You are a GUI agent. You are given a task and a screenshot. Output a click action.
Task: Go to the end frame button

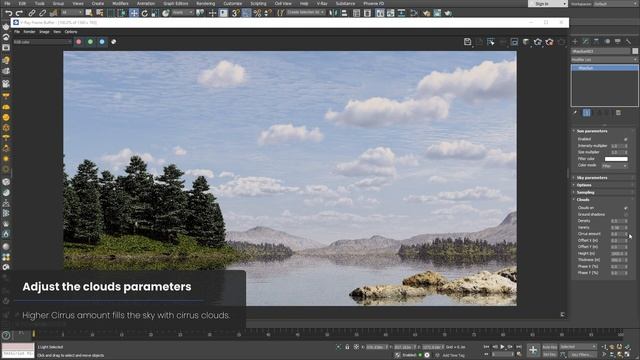pos(519,347)
